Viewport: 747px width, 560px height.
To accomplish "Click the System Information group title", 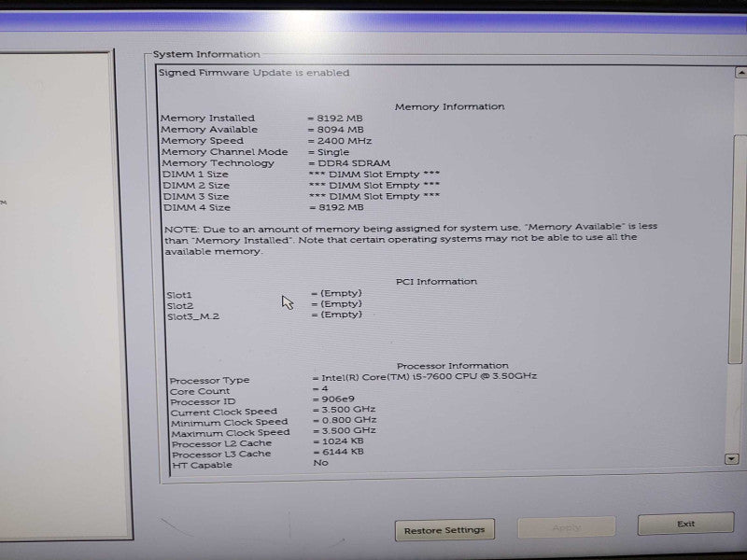I will [206, 55].
